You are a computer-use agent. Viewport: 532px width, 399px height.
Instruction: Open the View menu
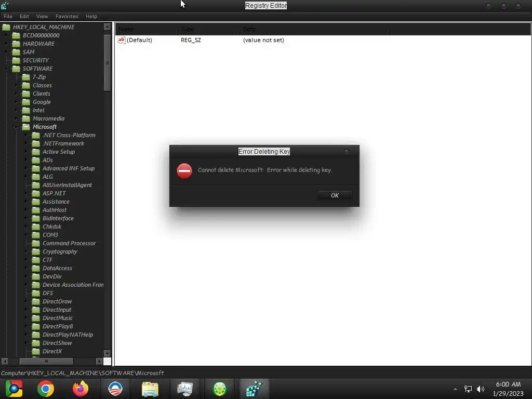tap(42, 16)
